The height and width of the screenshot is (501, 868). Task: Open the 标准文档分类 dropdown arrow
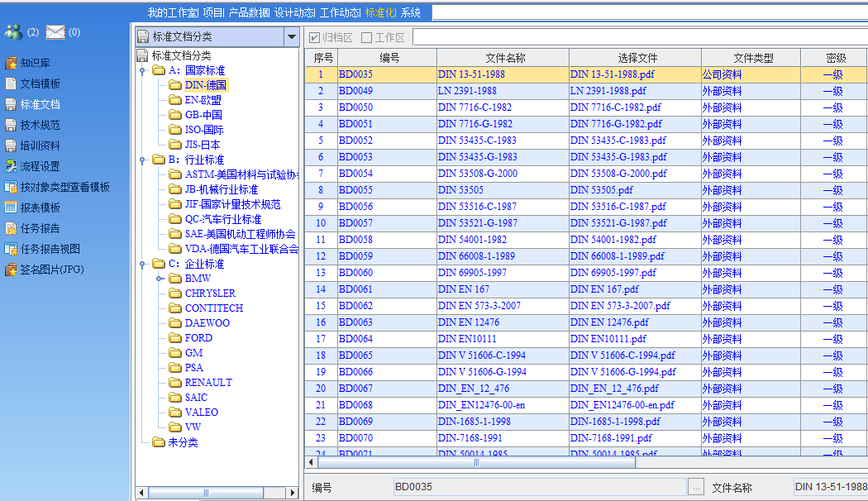[291, 36]
